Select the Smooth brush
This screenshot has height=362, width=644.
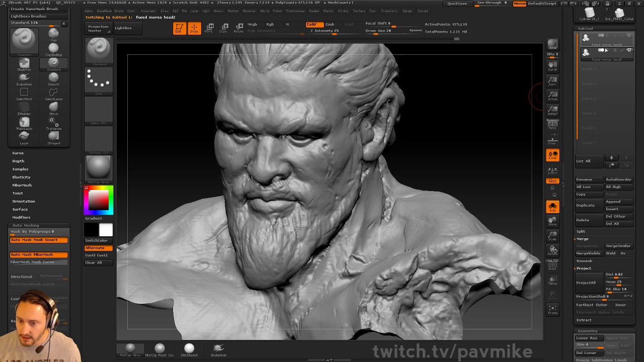[53, 78]
